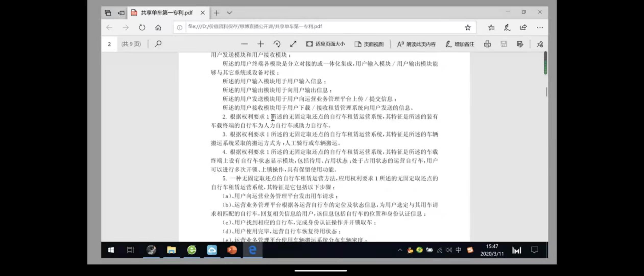This screenshot has width=644, height=276.
Task: Click the Save As PDF icon
Action: (x=520, y=44)
